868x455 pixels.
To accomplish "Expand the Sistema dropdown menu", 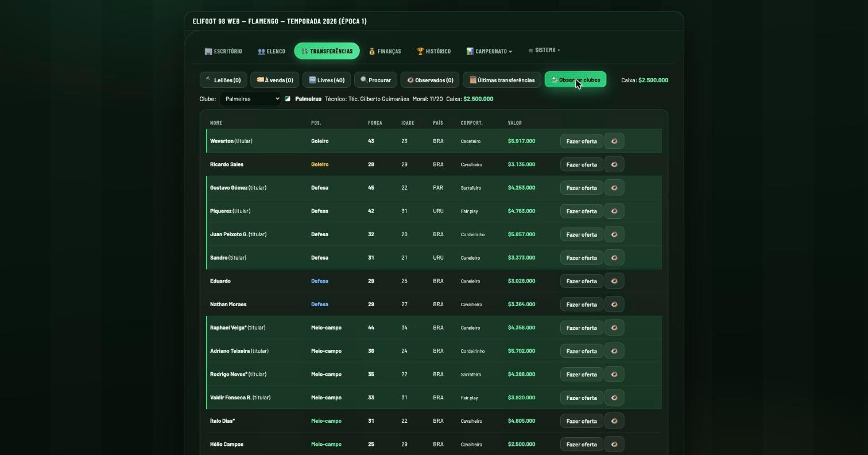I will click(x=544, y=51).
